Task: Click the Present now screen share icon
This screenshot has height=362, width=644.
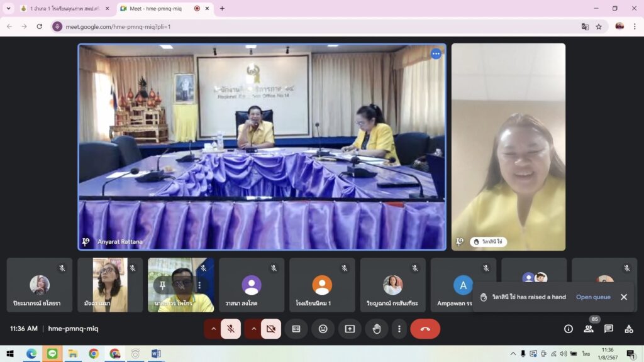Action: pos(350,329)
